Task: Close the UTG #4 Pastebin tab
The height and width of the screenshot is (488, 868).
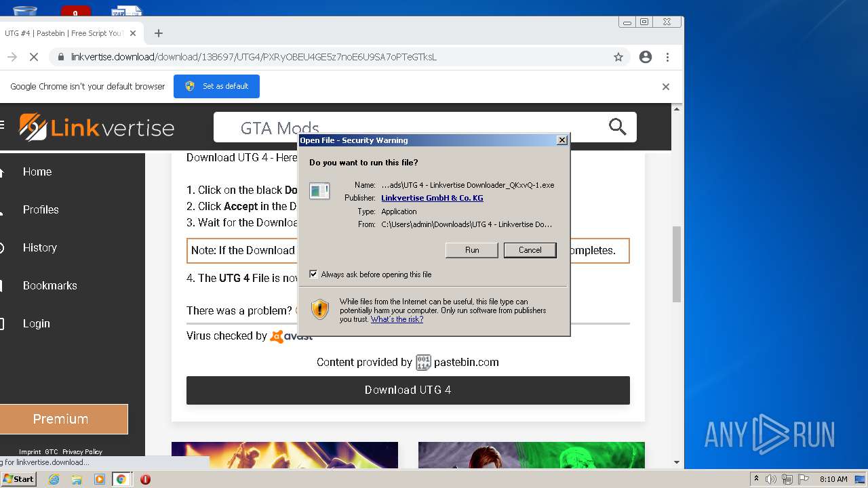Action: 133,33
